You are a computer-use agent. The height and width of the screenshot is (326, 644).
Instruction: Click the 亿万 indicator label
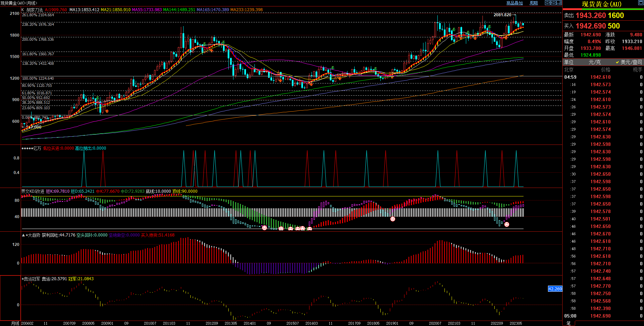(37, 148)
